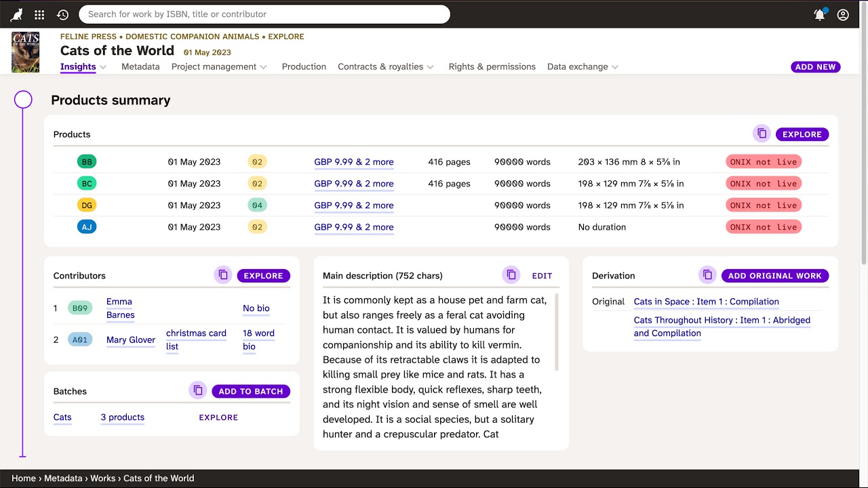Image resolution: width=868 pixels, height=488 pixels.
Task: Click the A01 contributor role badge
Action: coord(80,340)
